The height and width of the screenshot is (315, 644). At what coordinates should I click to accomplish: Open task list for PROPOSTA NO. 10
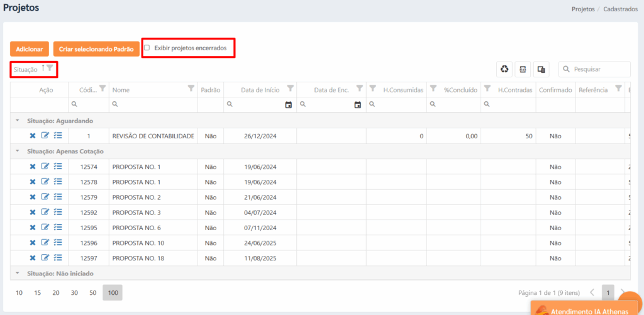tap(58, 242)
